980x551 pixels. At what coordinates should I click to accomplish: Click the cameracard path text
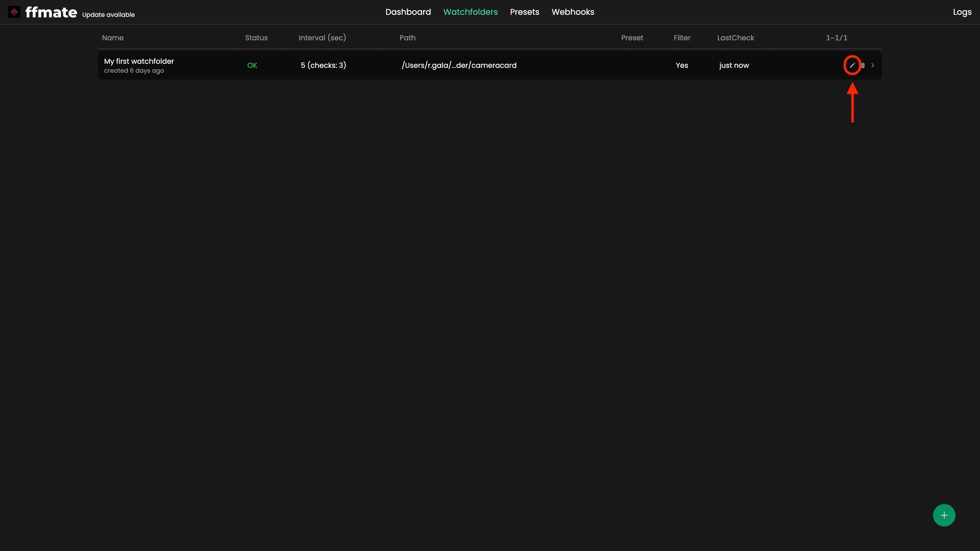(x=459, y=65)
